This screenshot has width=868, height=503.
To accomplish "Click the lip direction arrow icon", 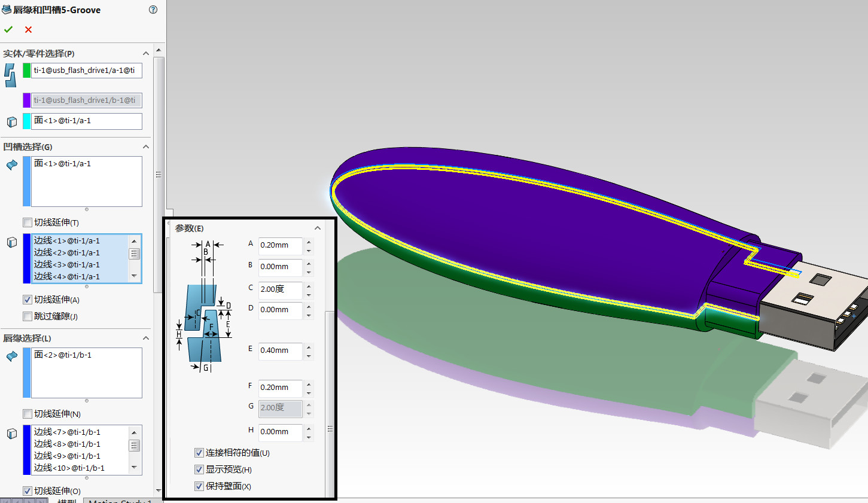I will [x=12, y=356].
